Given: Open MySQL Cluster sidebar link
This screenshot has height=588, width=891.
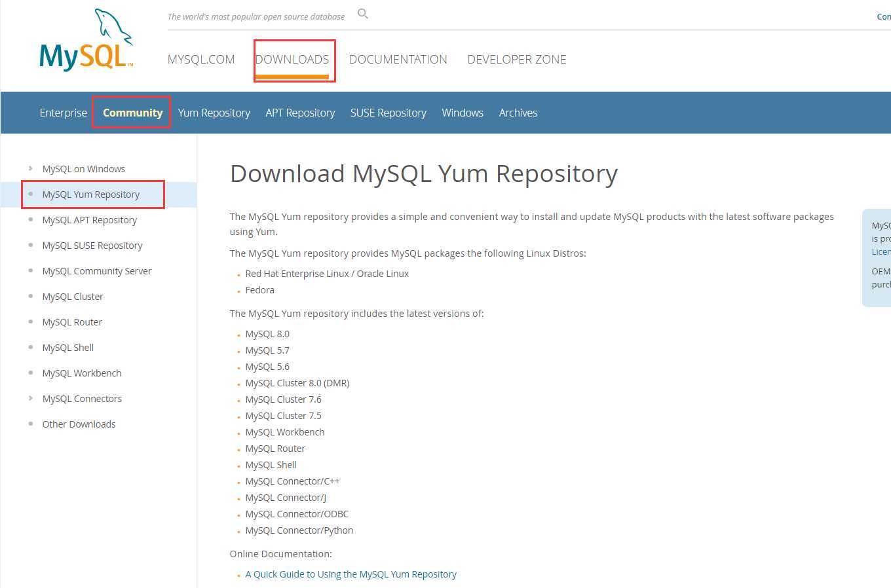Looking at the screenshot, I should tap(73, 297).
